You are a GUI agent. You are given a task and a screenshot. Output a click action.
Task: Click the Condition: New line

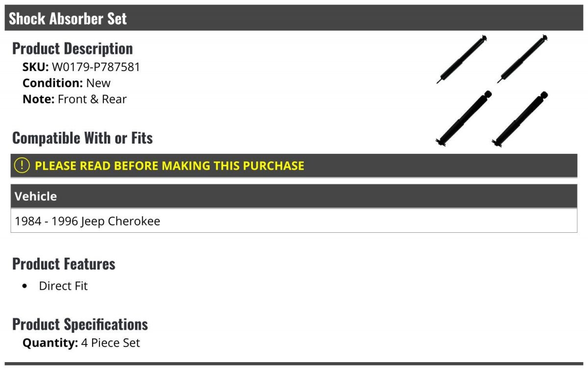[67, 83]
